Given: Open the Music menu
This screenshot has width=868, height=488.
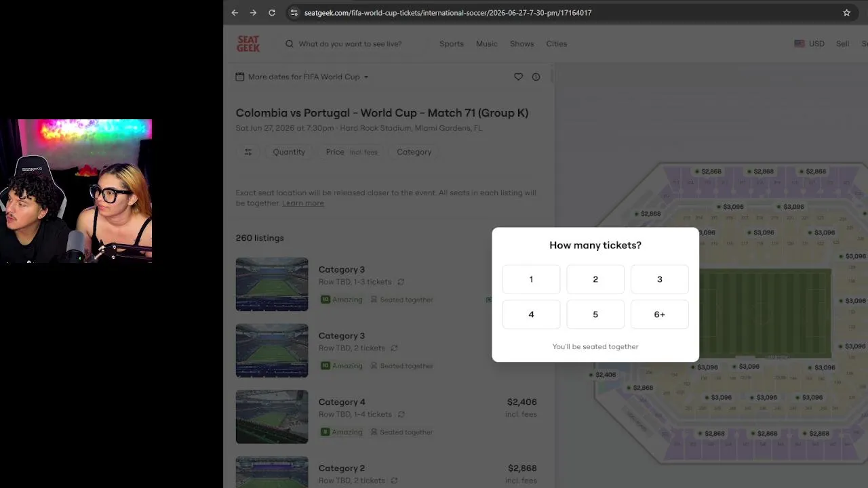Looking at the screenshot, I should [x=486, y=43].
